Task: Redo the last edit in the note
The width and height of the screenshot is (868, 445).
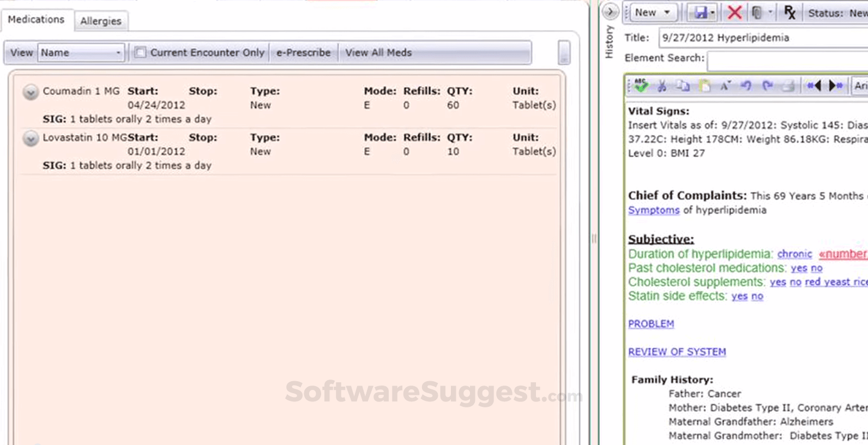Action: [767, 86]
